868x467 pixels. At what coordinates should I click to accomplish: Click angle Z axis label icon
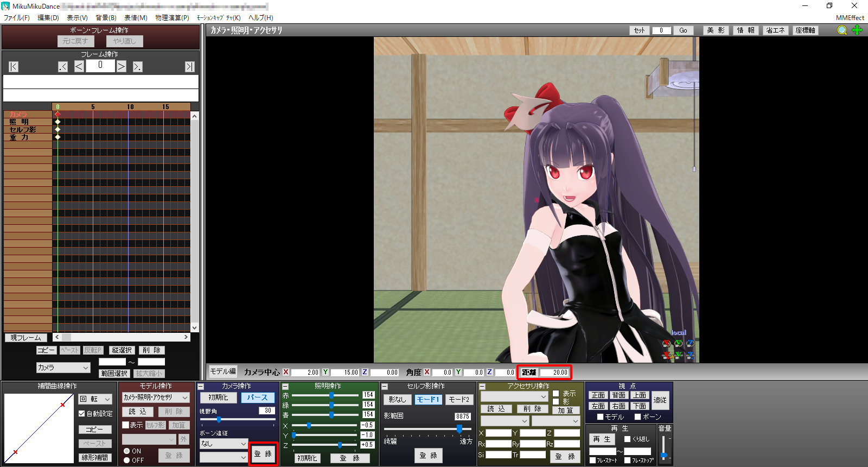coord(490,372)
